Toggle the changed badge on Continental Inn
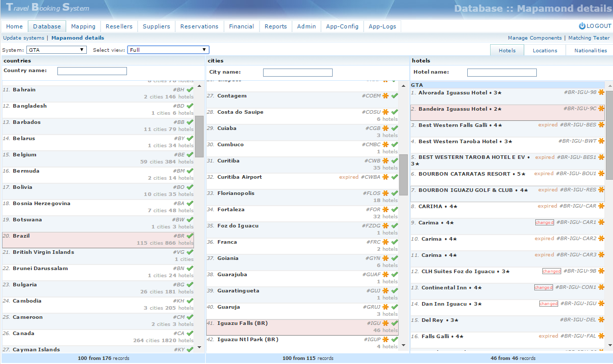613x364 pixels. [x=543, y=287]
